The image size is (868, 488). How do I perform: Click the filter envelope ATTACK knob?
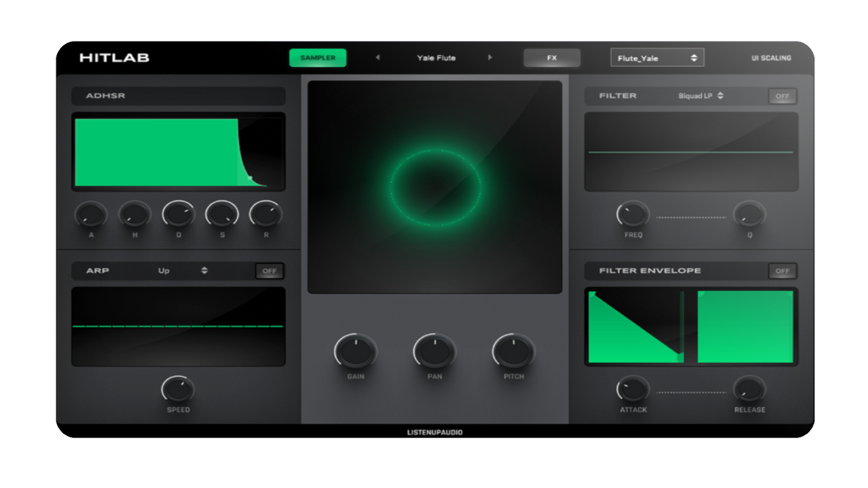[x=633, y=390]
